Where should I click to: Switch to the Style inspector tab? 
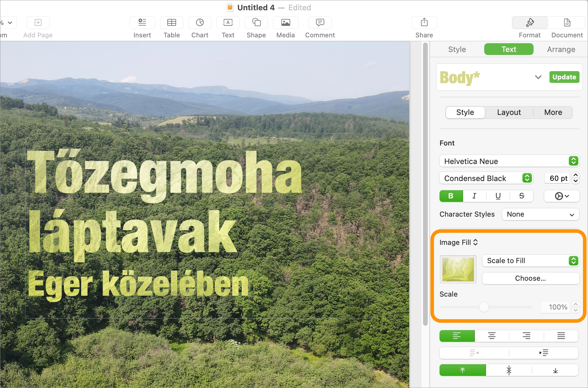[457, 49]
